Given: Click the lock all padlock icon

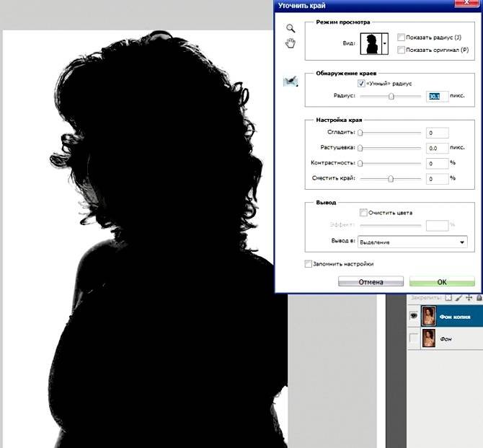Looking at the screenshot, I should pos(477,297).
